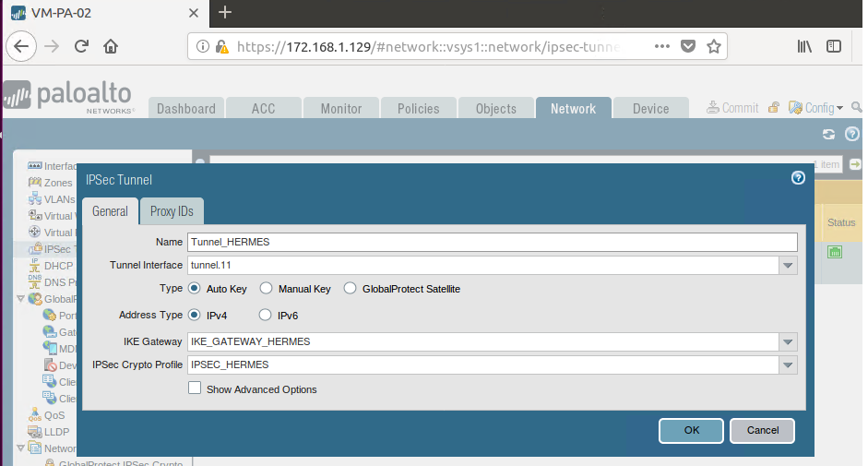868x466 pixels.
Task: Open the Device tab
Action: (x=651, y=108)
